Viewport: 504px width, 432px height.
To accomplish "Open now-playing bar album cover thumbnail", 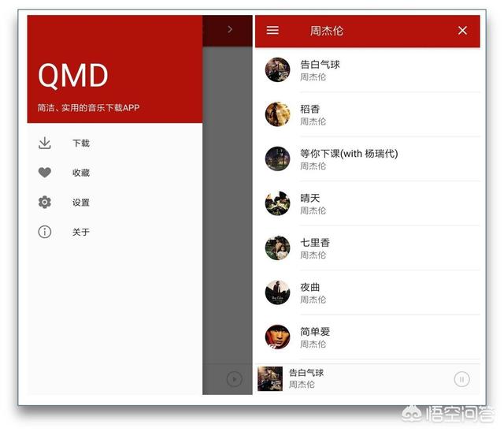I will (270, 378).
